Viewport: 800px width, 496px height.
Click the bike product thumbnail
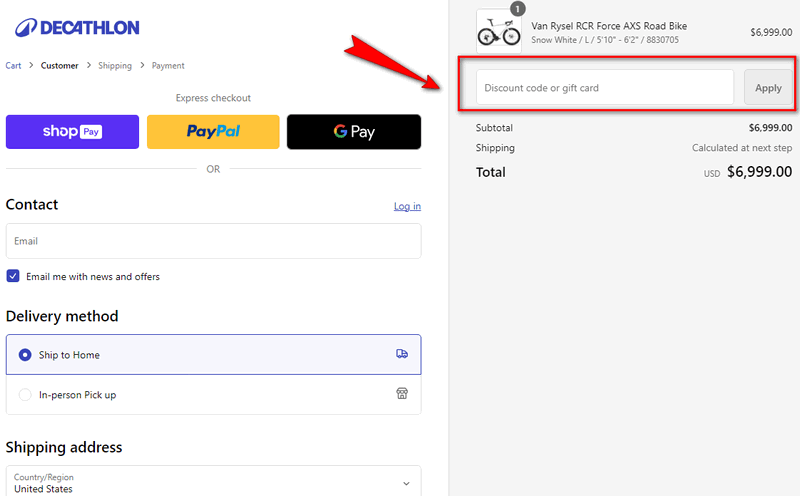click(498, 30)
